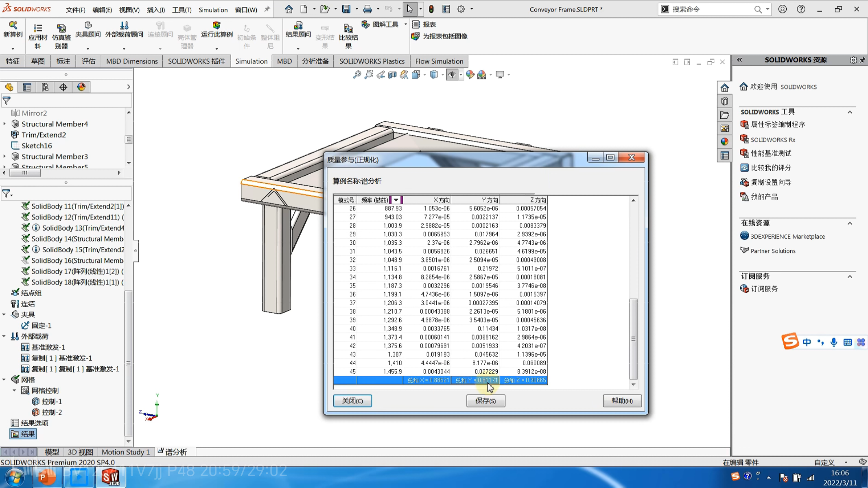
Task: Collapse the 外部载荷 (External Loads) node
Action: click(x=4, y=336)
